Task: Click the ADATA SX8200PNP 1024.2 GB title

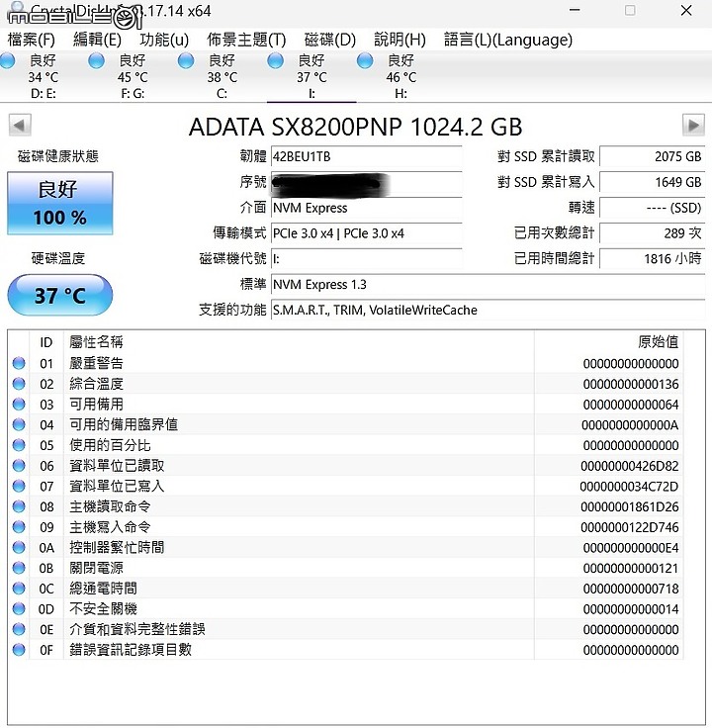Action: coord(356,127)
